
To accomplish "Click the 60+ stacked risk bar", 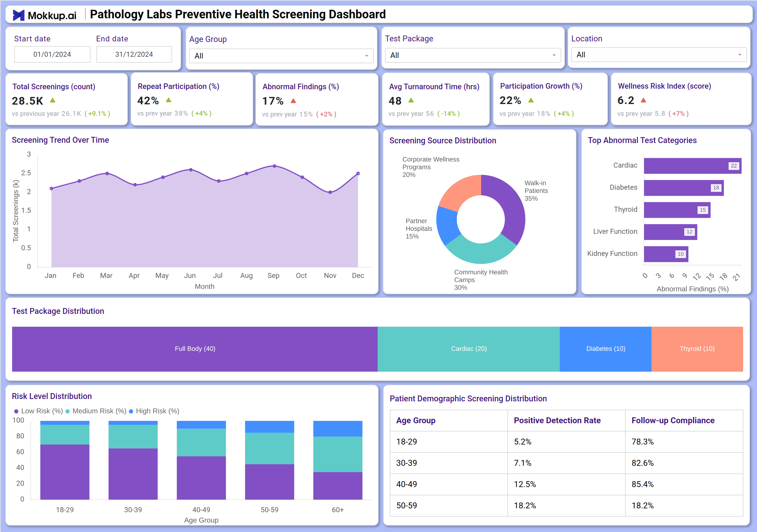I will [338, 460].
